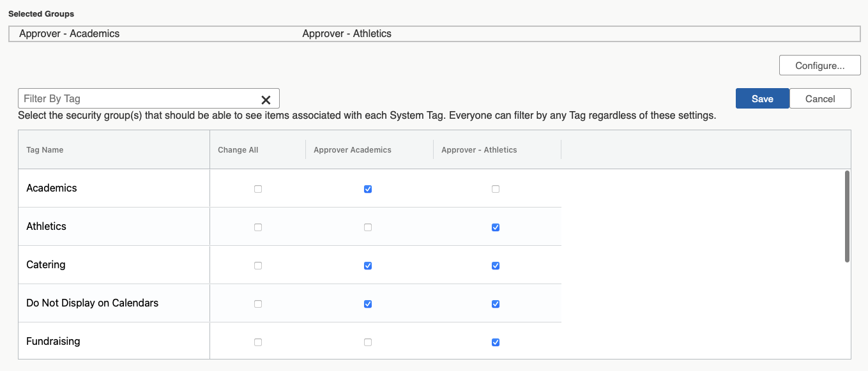
Task: Uncheck Athletics for Approver - Athletics
Action: 495,227
